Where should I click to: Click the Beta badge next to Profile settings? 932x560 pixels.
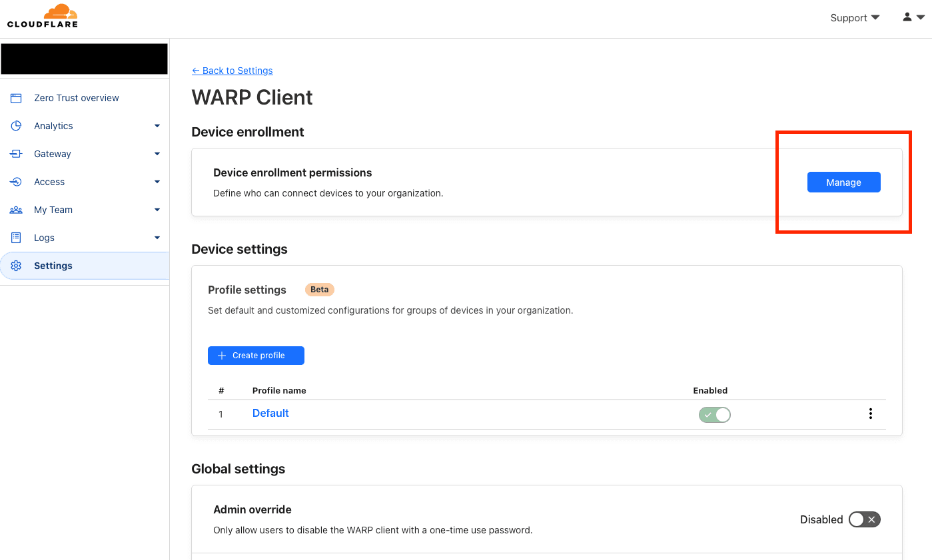click(320, 290)
